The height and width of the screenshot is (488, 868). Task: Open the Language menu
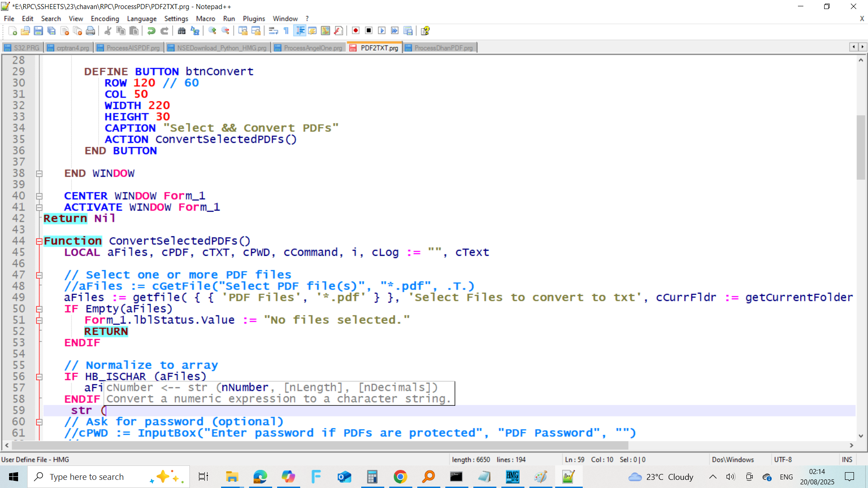click(142, 19)
